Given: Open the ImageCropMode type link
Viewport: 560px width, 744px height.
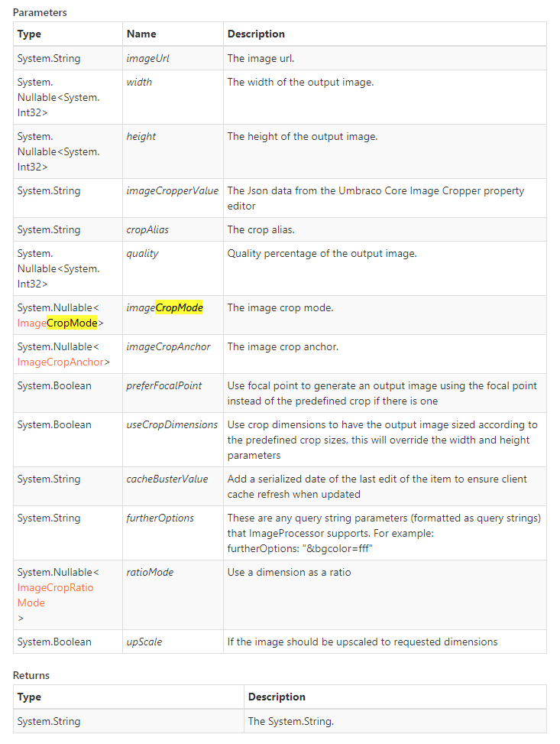Looking at the screenshot, I should [x=57, y=323].
